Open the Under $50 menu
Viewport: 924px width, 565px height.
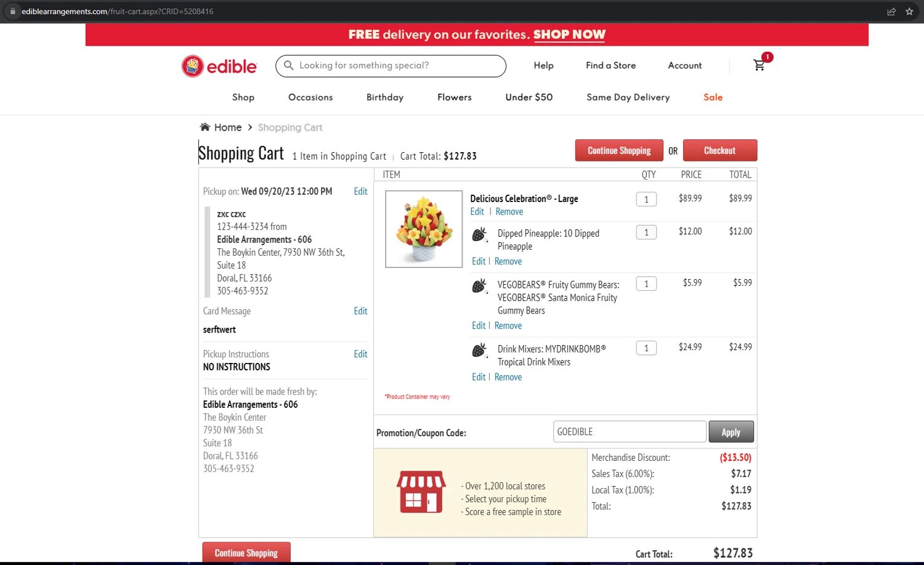click(529, 97)
